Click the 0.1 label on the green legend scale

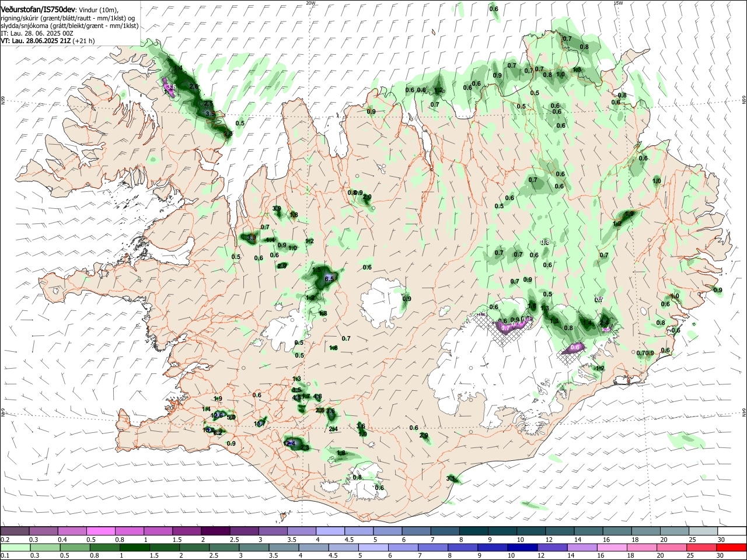[x=5, y=556]
